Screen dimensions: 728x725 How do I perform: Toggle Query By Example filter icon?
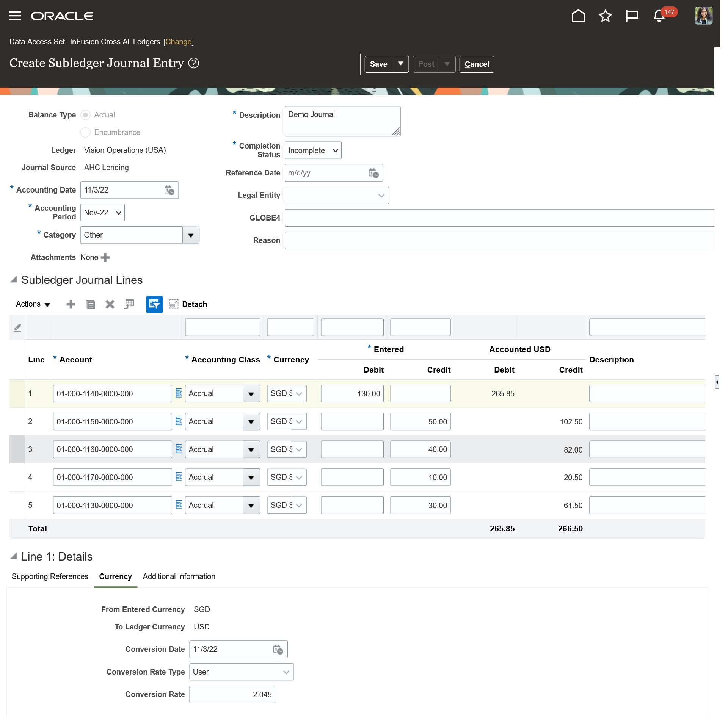[154, 304]
